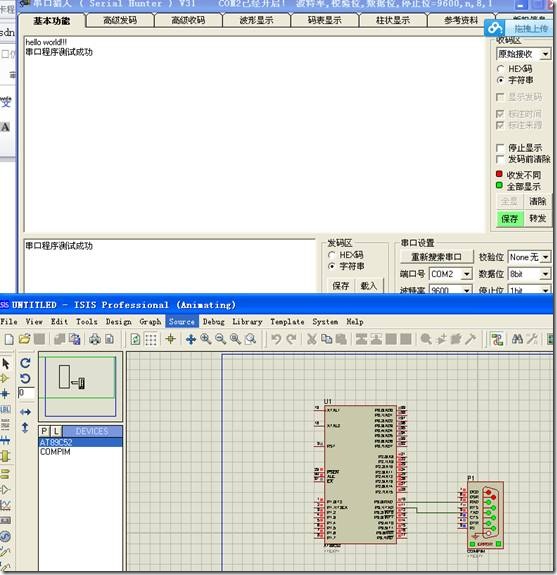The image size is (557, 575).
Task: Switch to the 波形显示 tab
Action: coord(256,20)
